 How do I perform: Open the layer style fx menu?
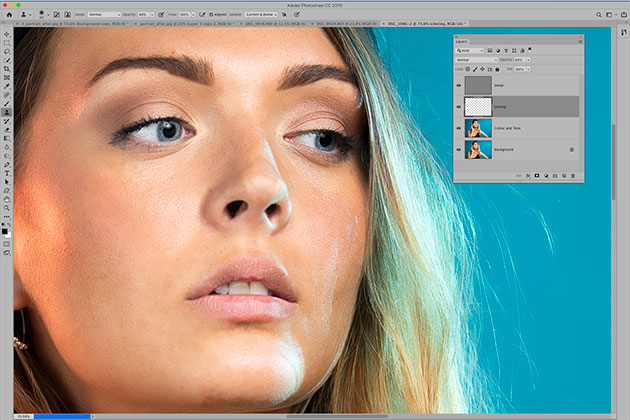(528, 176)
